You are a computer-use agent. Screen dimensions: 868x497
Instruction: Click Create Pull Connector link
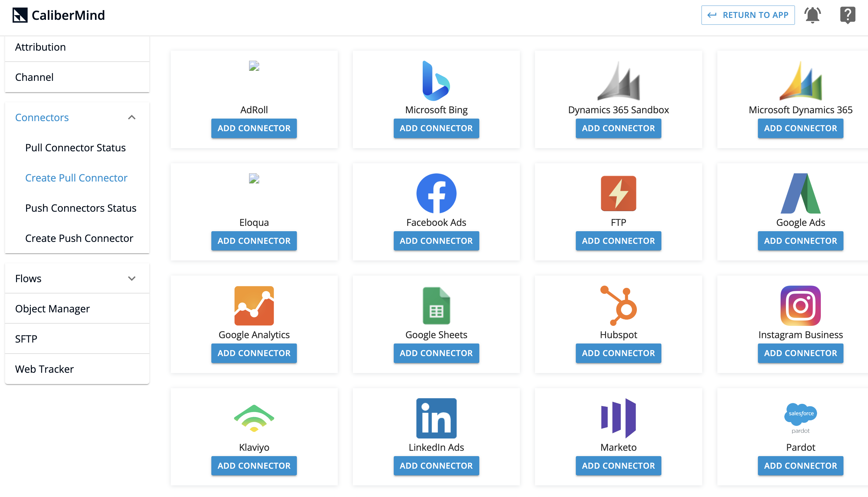coord(76,177)
